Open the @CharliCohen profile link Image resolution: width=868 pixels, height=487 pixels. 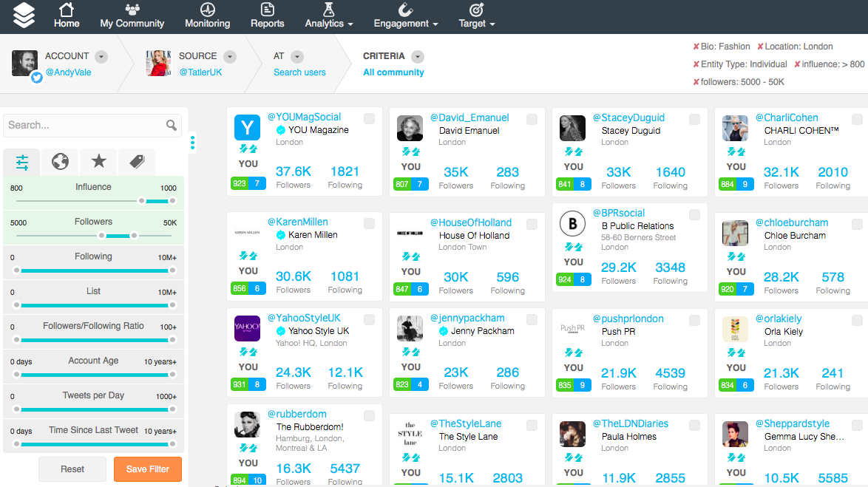click(x=787, y=118)
